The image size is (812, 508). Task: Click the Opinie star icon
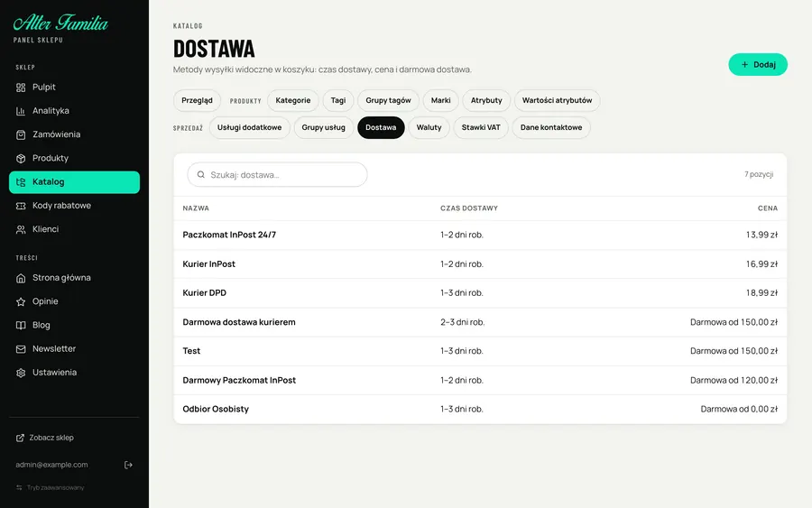coord(21,302)
